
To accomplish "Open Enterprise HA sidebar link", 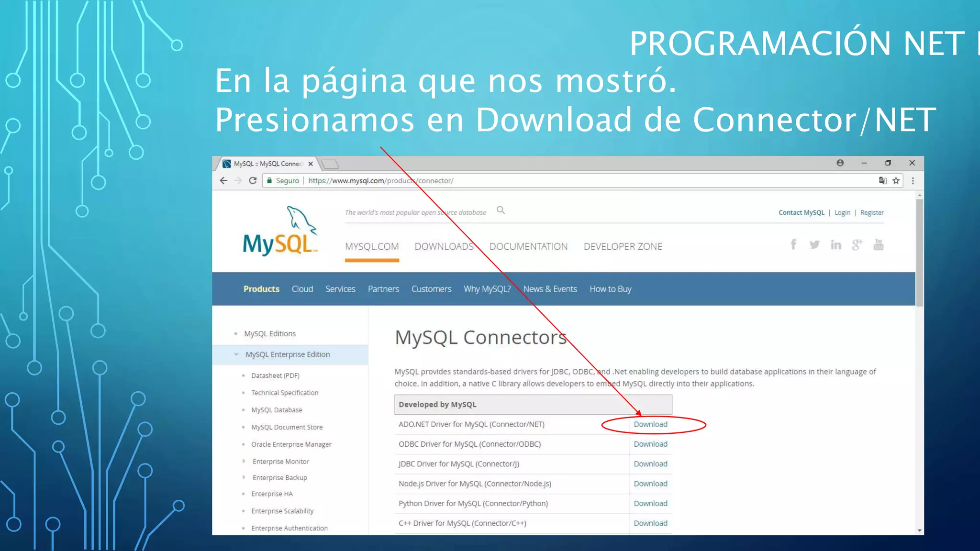I will point(272,494).
